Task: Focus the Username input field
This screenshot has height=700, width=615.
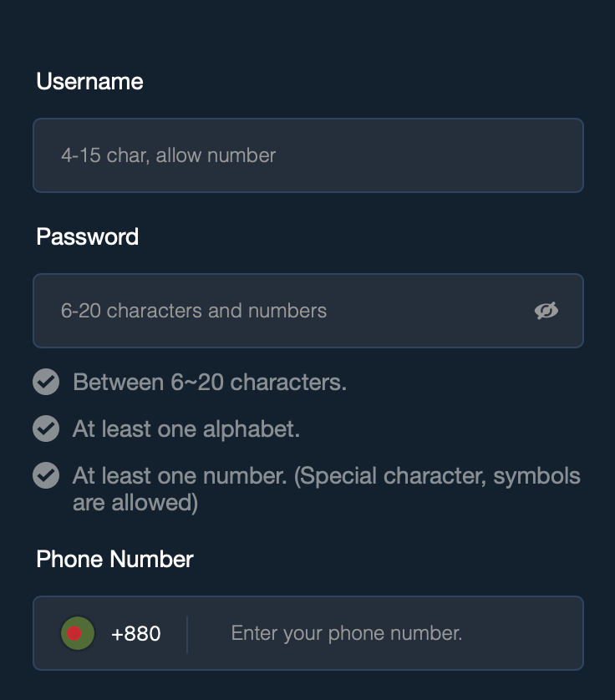Action: click(307, 155)
